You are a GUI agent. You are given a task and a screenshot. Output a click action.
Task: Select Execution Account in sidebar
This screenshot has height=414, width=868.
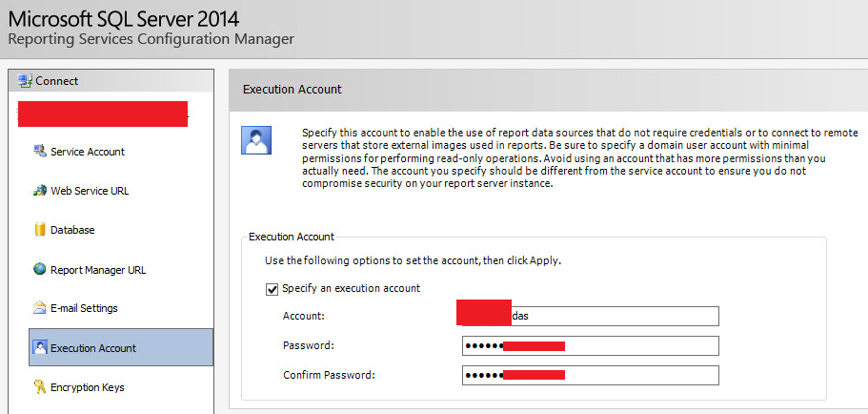click(x=121, y=347)
